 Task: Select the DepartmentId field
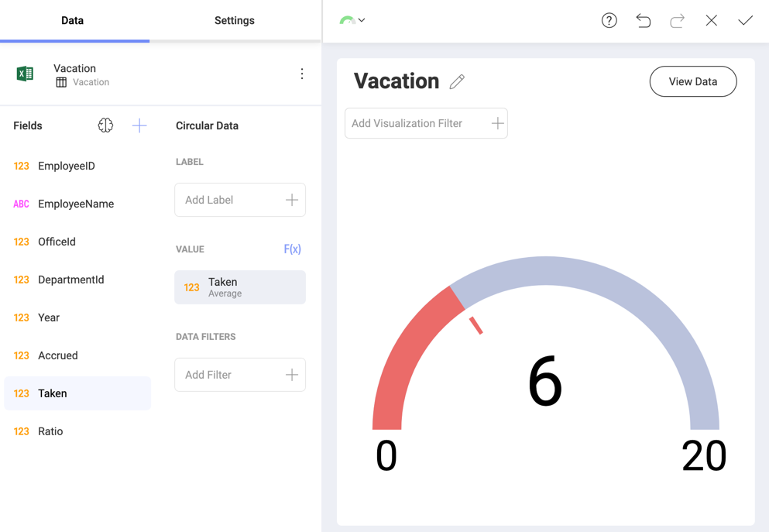coord(77,280)
